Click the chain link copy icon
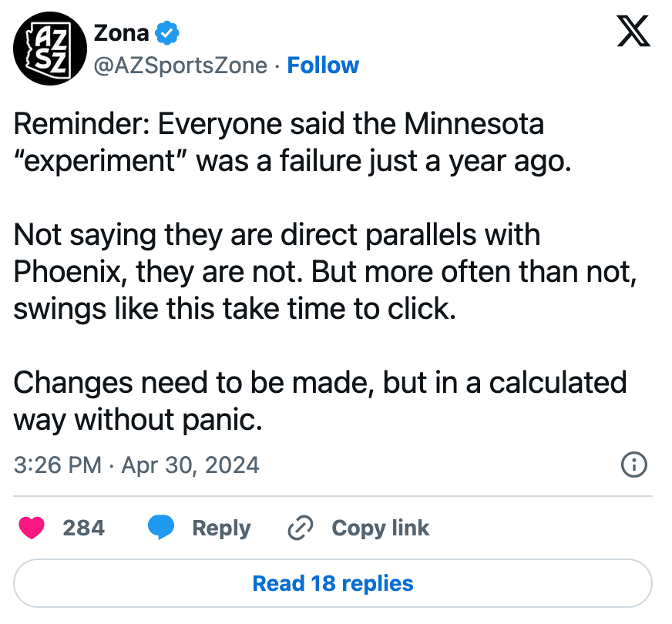This screenshot has width=672, height=624. (300, 528)
